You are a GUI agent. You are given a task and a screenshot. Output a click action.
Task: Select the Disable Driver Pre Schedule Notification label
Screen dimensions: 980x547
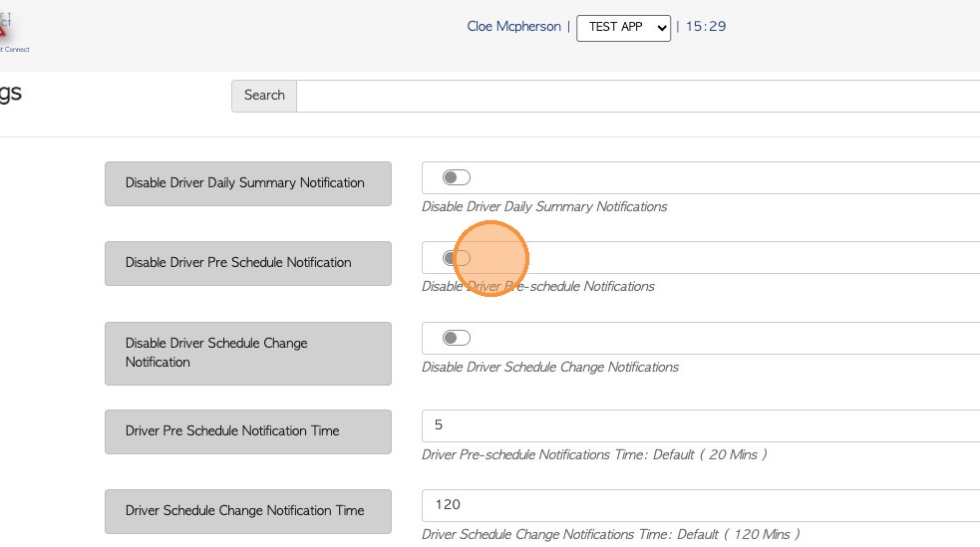tap(247, 263)
